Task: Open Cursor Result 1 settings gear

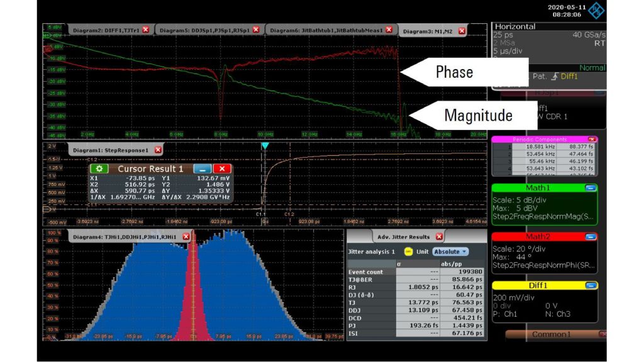Action: coord(99,168)
